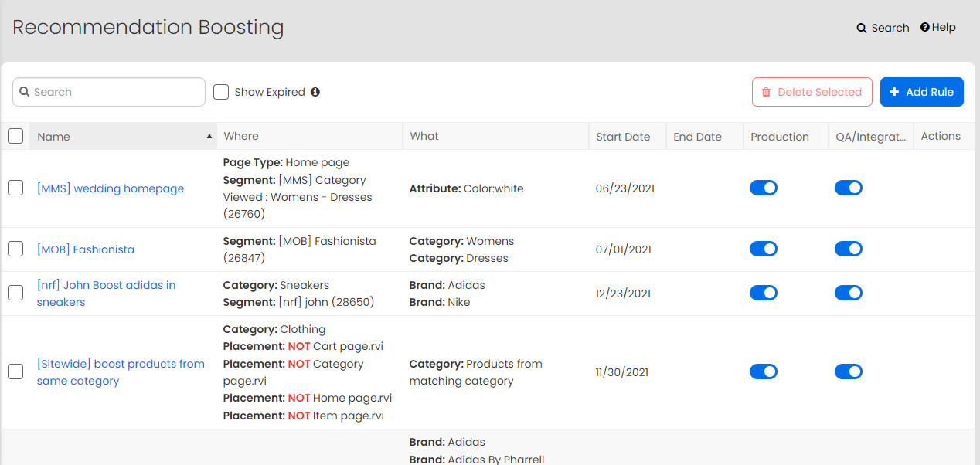Screen dimensions: 980x465
Task: Open the [MOB] Fashionista rule link
Action: pyautogui.click(x=86, y=249)
